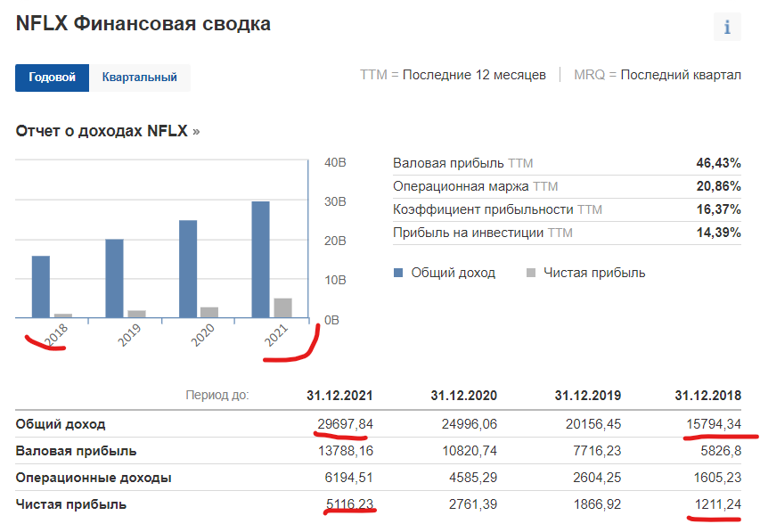Click the 31.12.2019 column header

[x=588, y=396]
